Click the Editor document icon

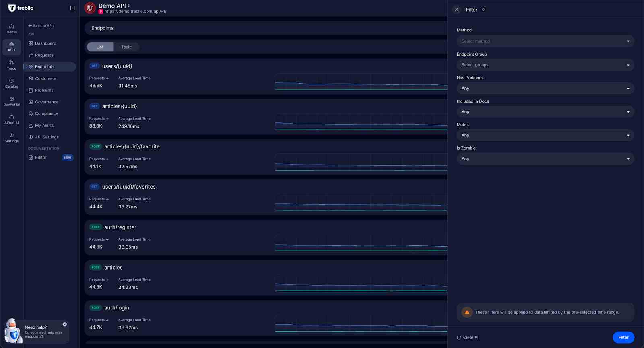click(x=31, y=157)
